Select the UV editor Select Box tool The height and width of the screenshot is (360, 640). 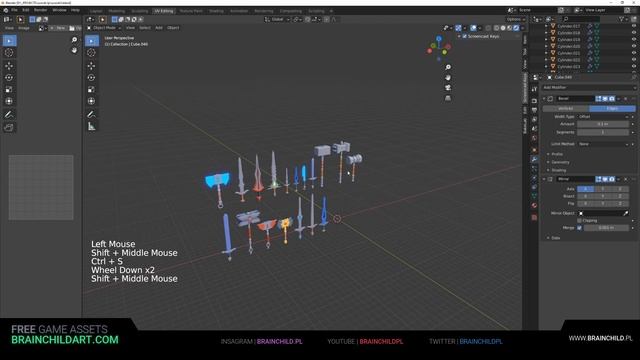pos(9,40)
